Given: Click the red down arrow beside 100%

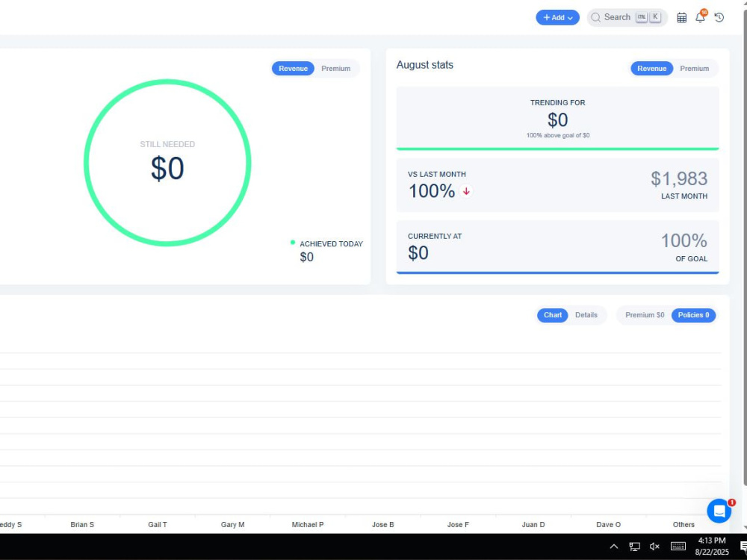Looking at the screenshot, I should click(466, 191).
